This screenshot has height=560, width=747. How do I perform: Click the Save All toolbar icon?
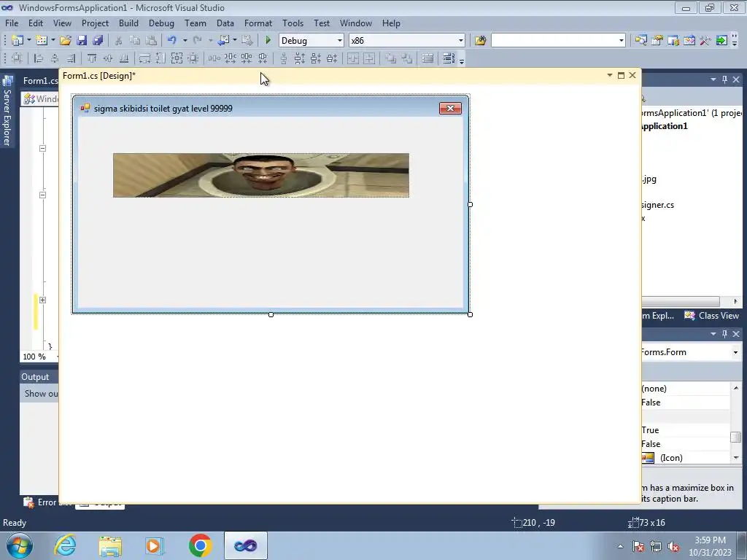(x=98, y=41)
